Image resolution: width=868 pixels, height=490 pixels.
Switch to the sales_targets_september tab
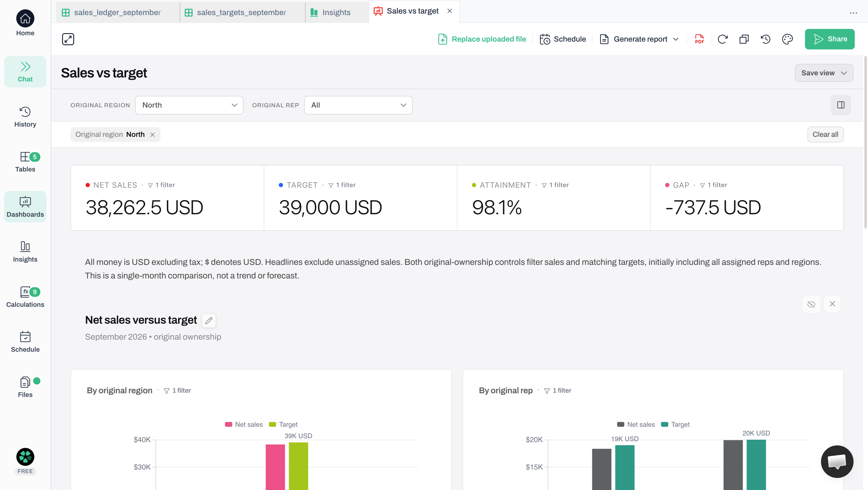(x=242, y=12)
